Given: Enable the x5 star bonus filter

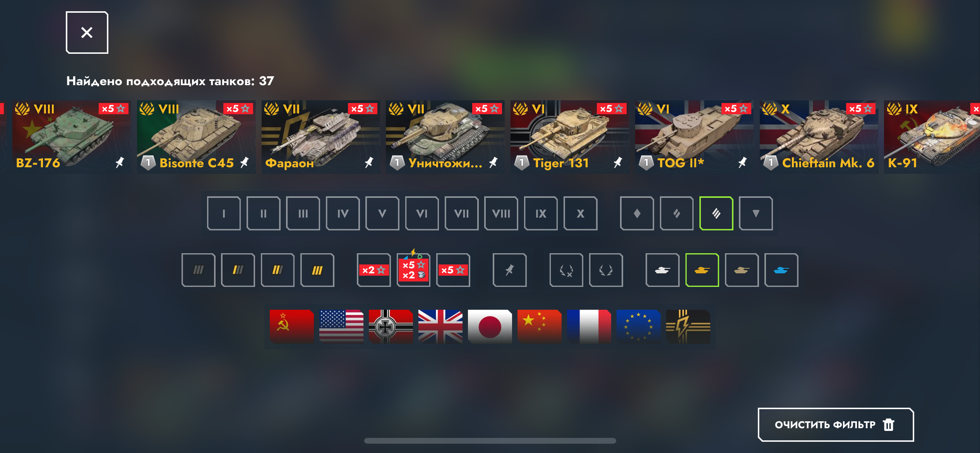Looking at the screenshot, I should click(x=453, y=270).
